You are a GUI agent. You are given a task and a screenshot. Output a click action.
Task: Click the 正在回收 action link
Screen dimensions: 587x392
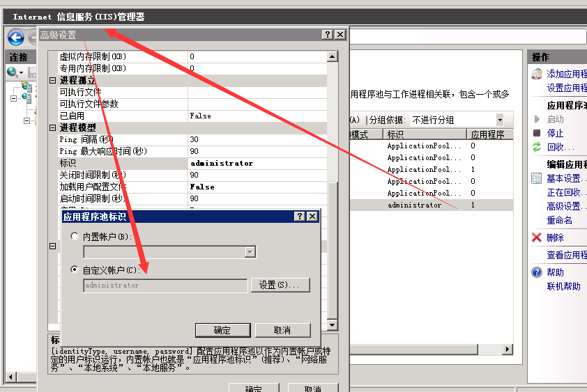point(566,193)
